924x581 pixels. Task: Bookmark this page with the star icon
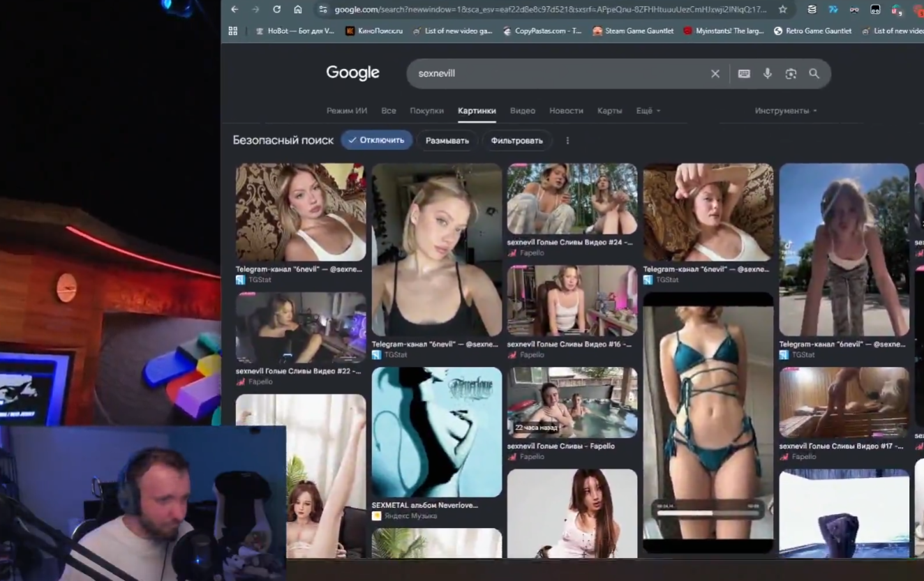pos(782,10)
